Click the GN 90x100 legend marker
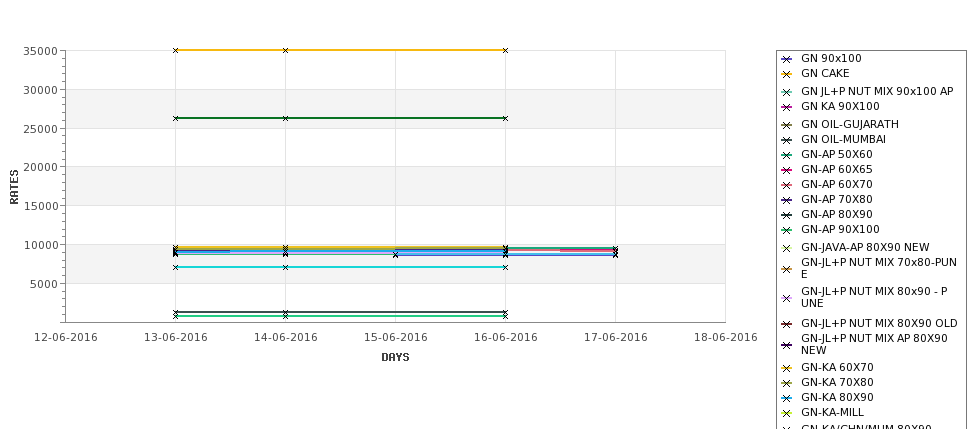This screenshot has width=975, height=429. (x=786, y=59)
